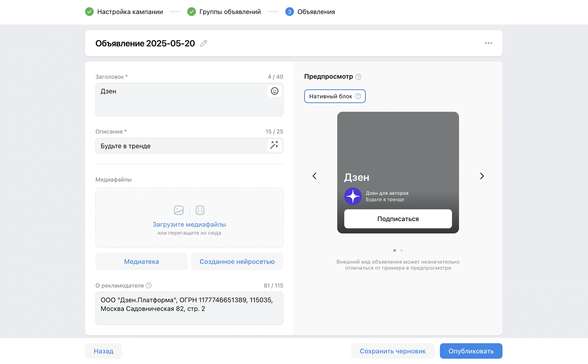
Task: Click the dice grid icon in media area
Action: tap(200, 210)
